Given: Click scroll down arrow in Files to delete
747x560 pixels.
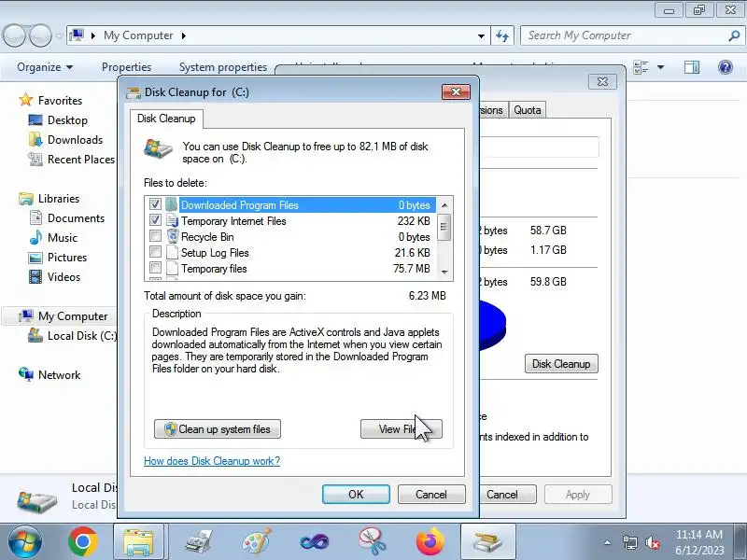Looking at the screenshot, I should [x=444, y=273].
